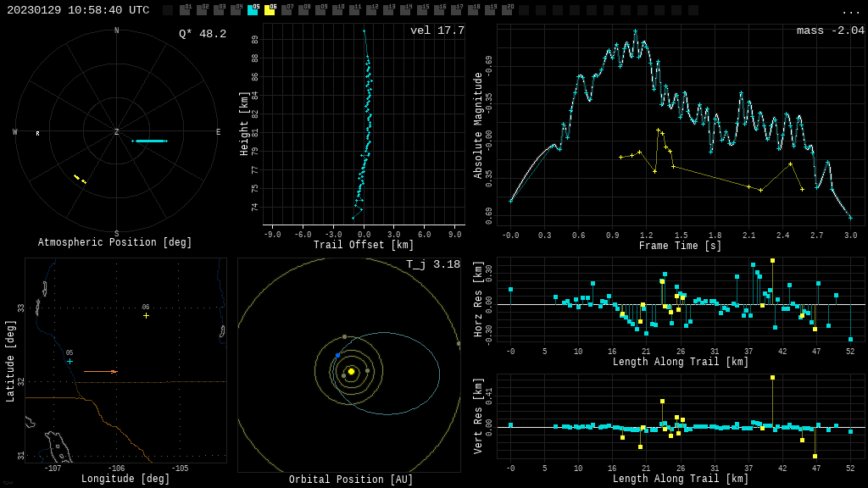
Task: Click the orange ground-track arrow on map
Action: coord(101,372)
